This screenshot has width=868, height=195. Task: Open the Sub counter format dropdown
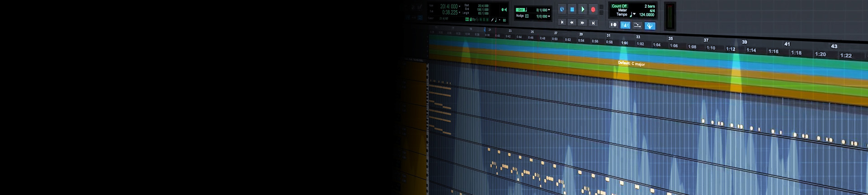point(459,13)
